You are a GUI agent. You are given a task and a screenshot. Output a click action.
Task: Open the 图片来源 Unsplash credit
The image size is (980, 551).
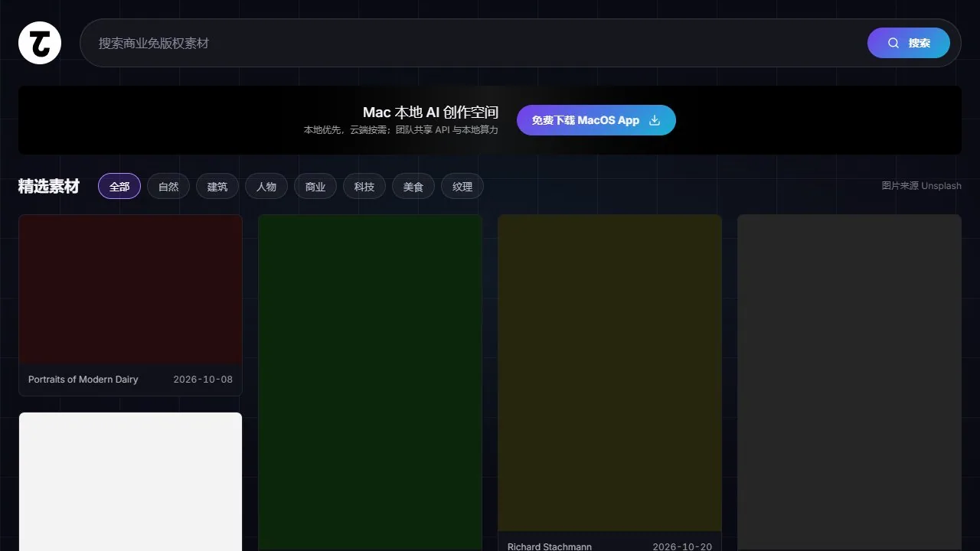click(x=922, y=186)
